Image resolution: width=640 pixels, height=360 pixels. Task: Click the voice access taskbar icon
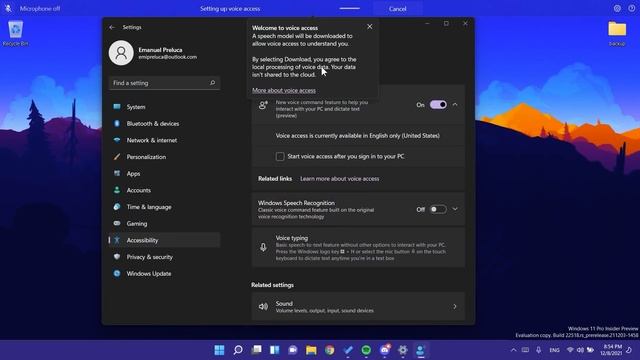[421, 350]
